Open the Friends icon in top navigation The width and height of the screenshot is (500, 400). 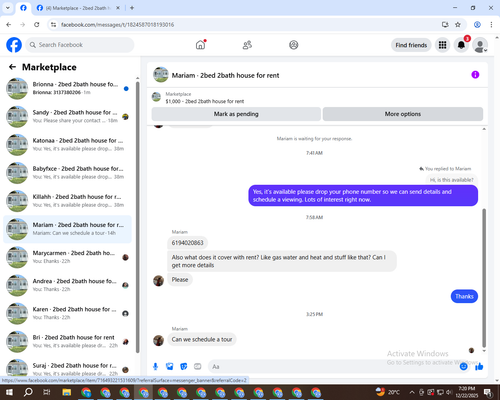click(x=247, y=45)
